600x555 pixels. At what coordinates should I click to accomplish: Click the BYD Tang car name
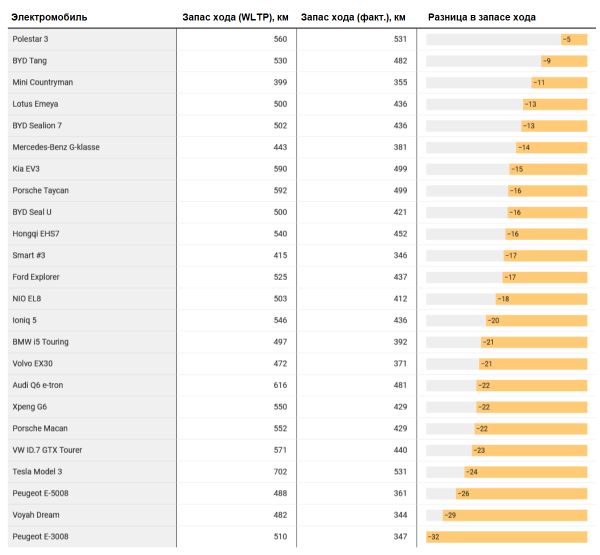point(29,61)
